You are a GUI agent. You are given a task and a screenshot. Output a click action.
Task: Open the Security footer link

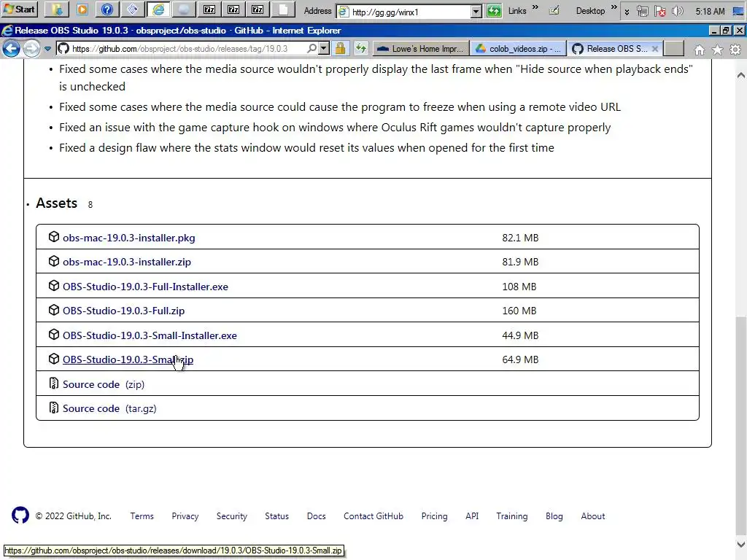pos(231,516)
